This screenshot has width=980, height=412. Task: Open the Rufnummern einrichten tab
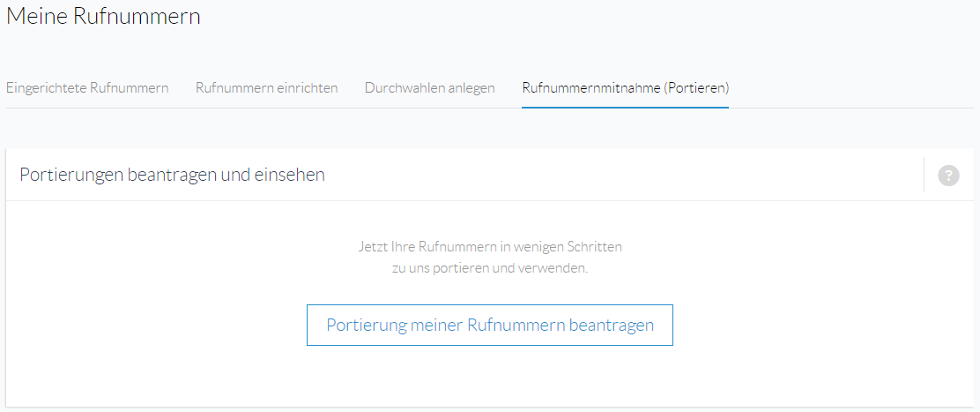tap(267, 87)
